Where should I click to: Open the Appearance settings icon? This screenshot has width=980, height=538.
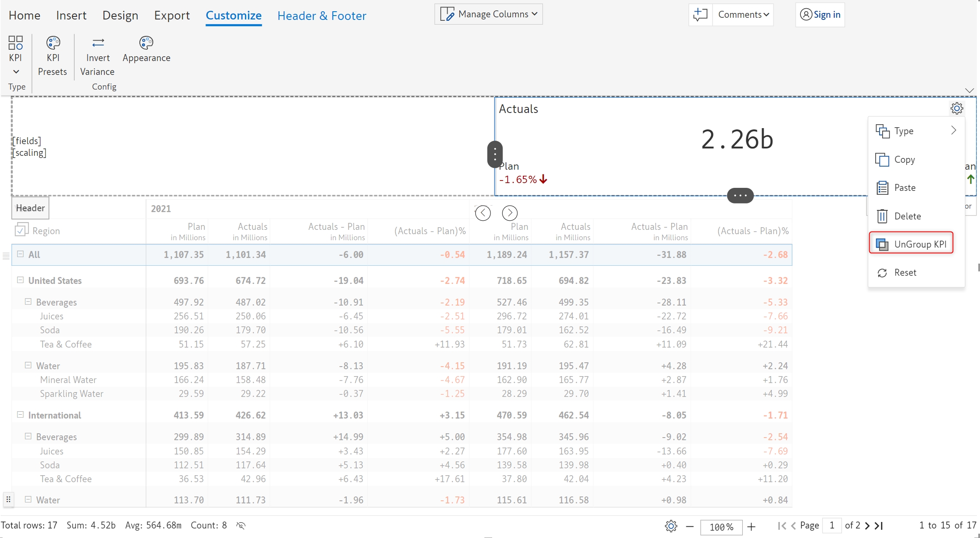pyautogui.click(x=146, y=43)
